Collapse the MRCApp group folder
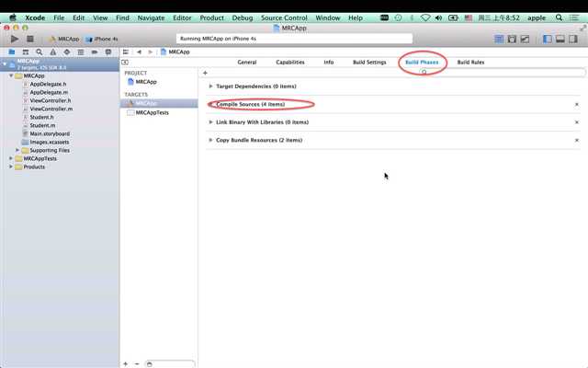The image size is (588, 368). (x=11, y=75)
